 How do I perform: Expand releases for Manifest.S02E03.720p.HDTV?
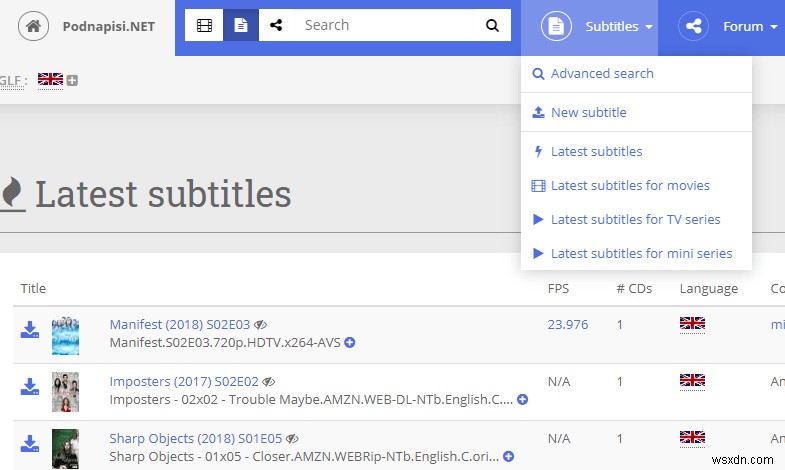pos(350,343)
